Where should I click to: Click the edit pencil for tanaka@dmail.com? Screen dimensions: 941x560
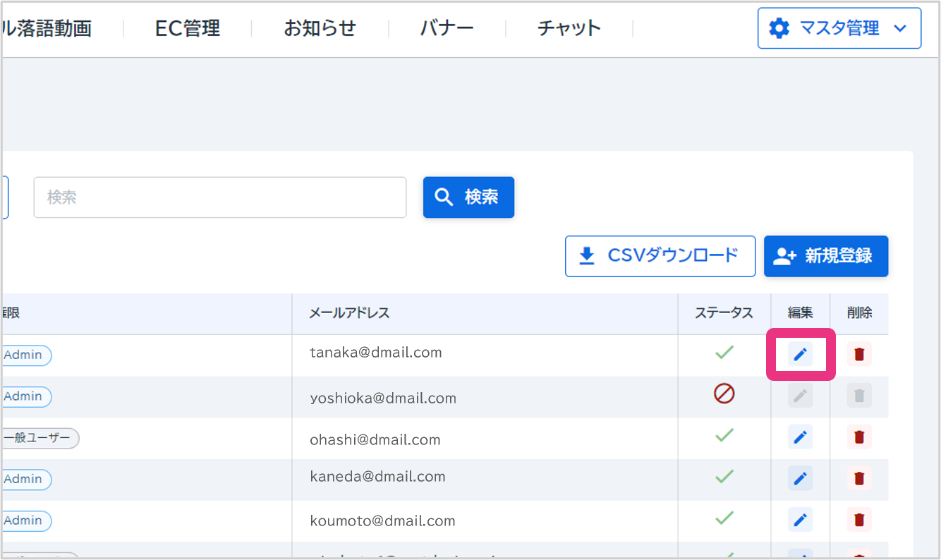(800, 354)
